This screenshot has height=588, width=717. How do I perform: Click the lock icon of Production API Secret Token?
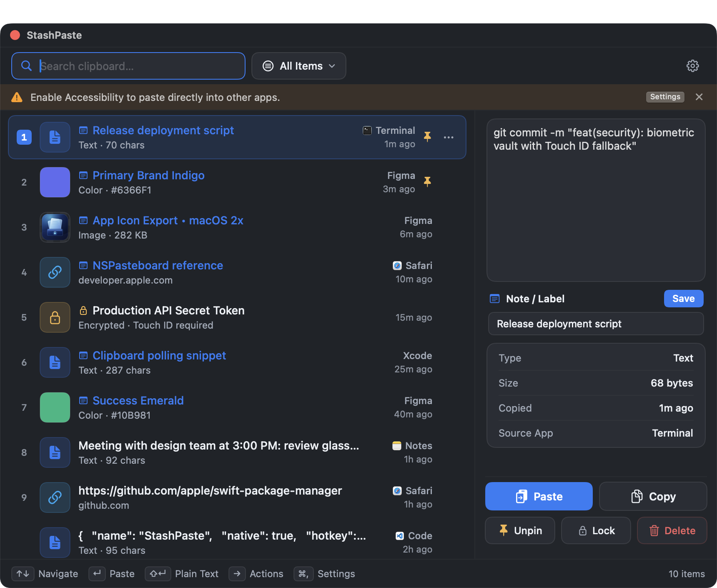55,317
